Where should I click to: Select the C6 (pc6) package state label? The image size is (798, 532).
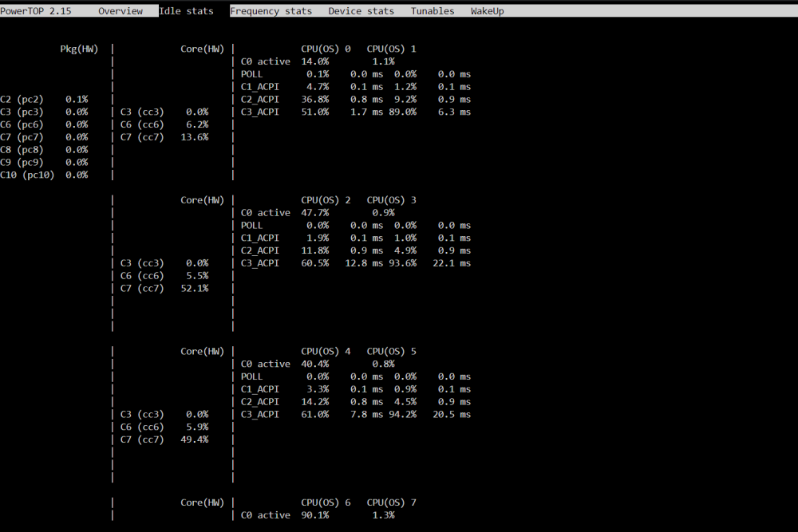click(22, 124)
